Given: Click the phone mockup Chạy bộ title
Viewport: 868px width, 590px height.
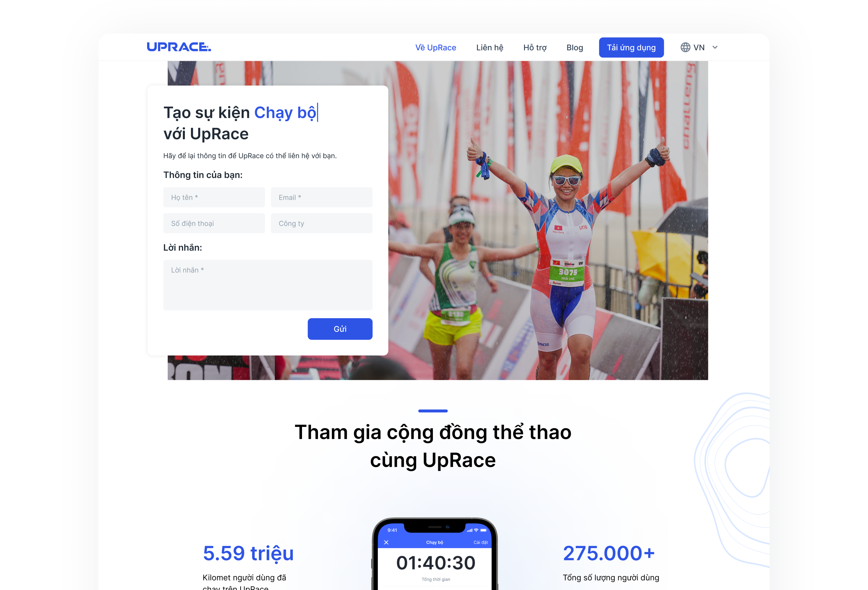Looking at the screenshot, I should point(434,542).
